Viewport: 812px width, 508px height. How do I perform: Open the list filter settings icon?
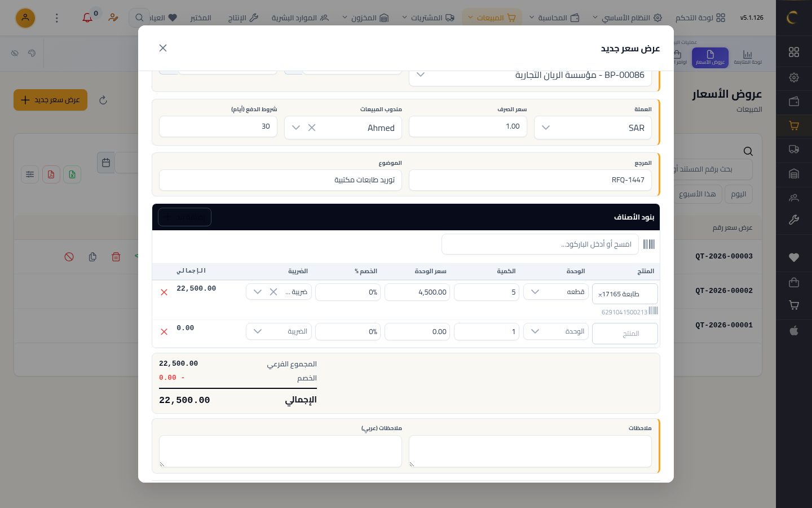click(x=30, y=174)
